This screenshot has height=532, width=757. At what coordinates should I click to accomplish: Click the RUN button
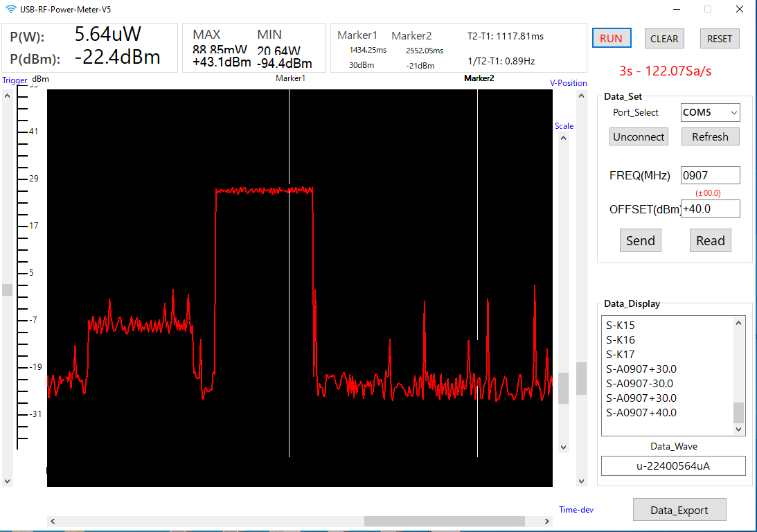click(612, 38)
